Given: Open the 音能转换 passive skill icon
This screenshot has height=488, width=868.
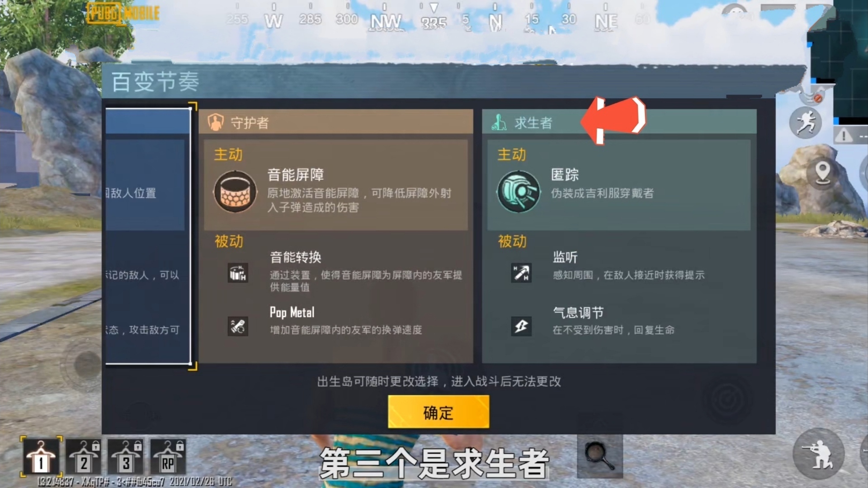Looking at the screenshot, I should coord(237,272).
